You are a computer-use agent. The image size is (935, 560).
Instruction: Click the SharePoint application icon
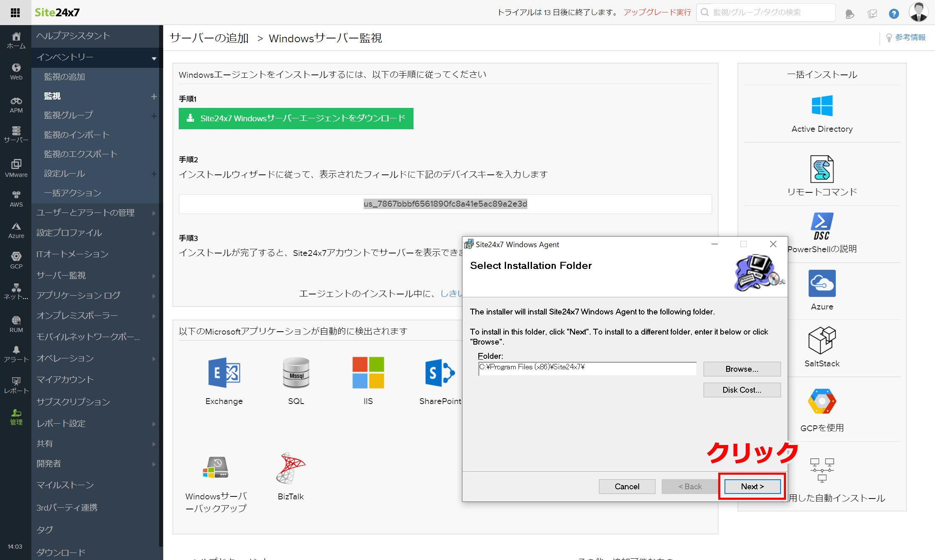440,373
